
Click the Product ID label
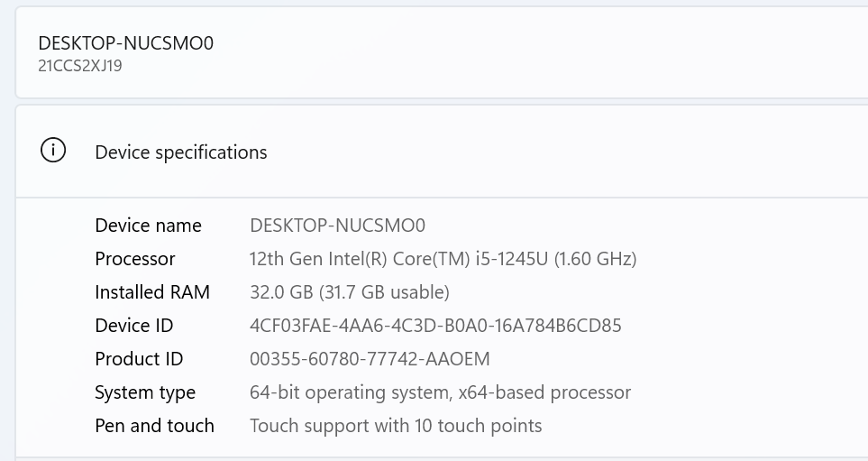(x=139, y=359)
